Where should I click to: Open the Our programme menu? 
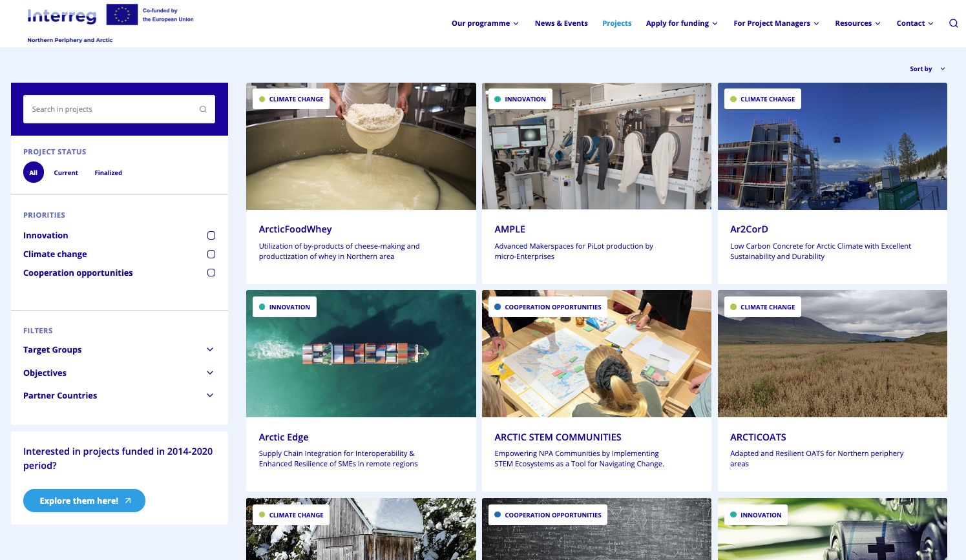(485, 23)
